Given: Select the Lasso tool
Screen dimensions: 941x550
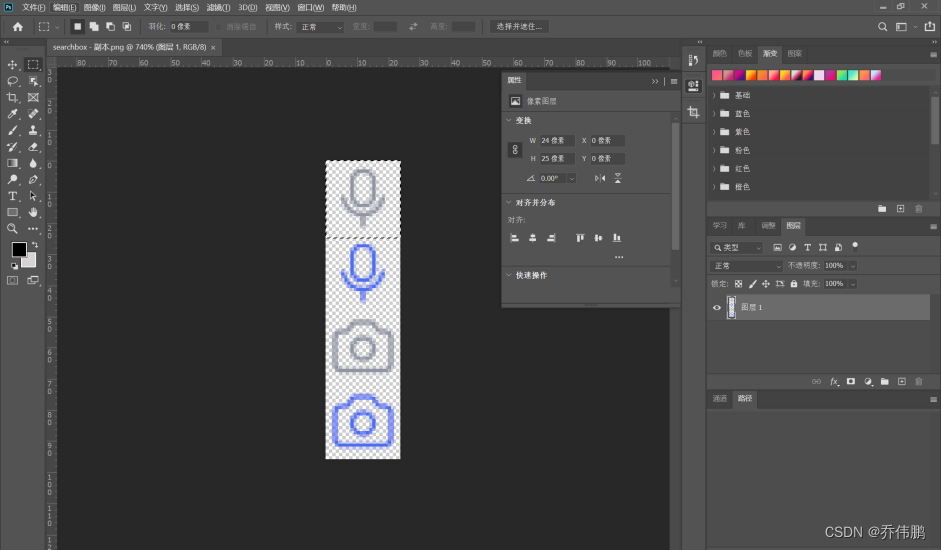Looking at the screenshot, I should tap(13, 81).
